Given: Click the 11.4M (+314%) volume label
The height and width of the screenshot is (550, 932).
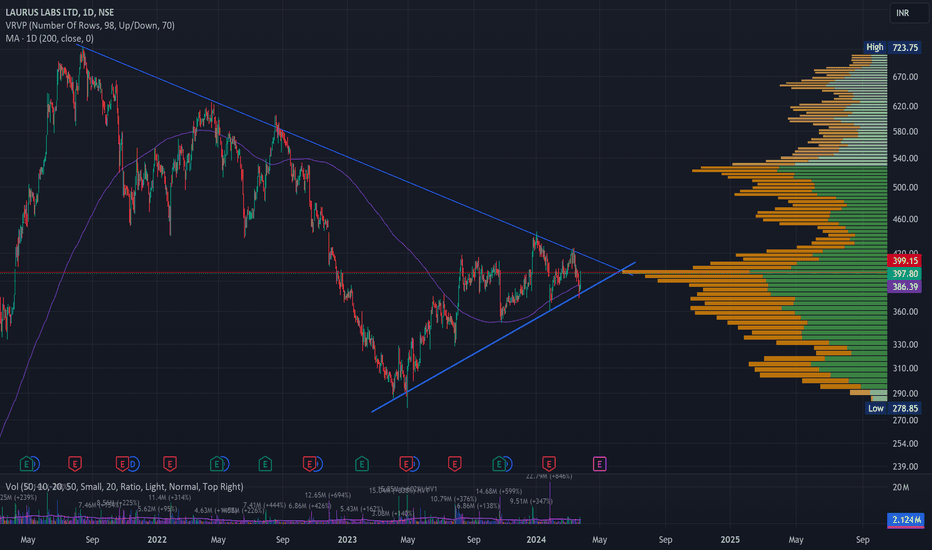Looking at the screenshot, I should (x=169, y=497).
